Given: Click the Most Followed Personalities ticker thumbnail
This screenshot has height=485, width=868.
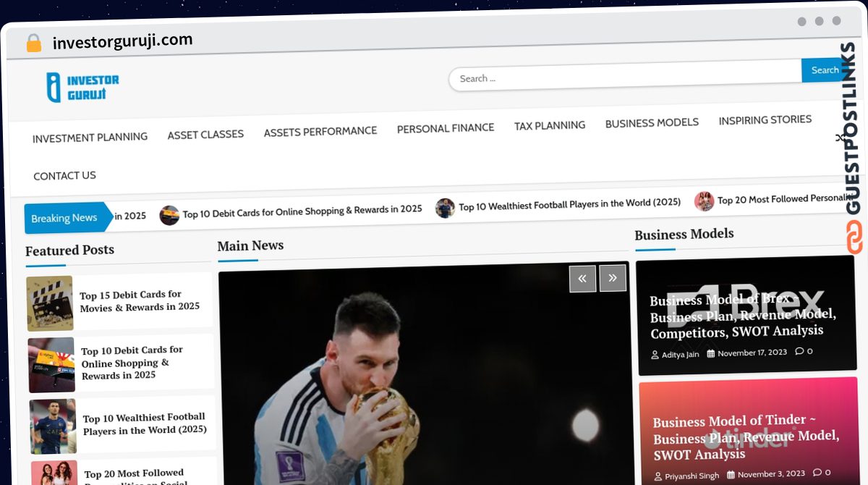Looking at the screenshot, I should click(x=704, y=201).
